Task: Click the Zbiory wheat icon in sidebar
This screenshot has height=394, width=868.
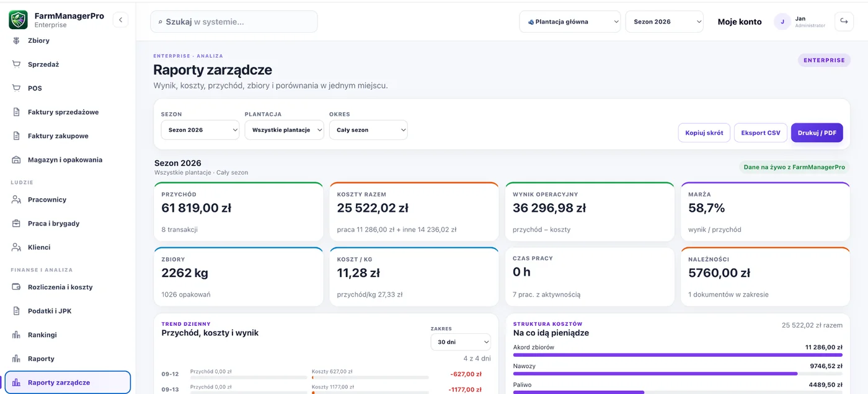Action: [x=17, y=40]
